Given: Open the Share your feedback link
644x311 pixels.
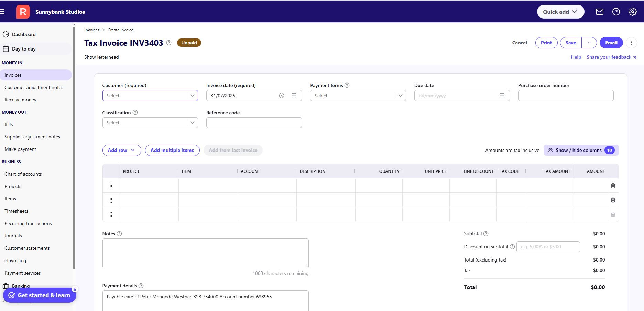Looking at the screenshot, I should coord(611,57).
